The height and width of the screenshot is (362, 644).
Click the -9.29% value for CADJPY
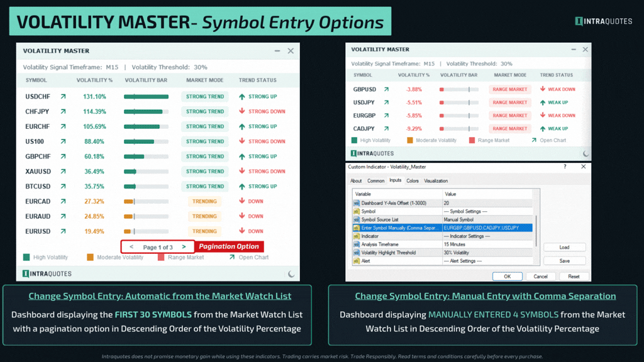coord(414,128)
